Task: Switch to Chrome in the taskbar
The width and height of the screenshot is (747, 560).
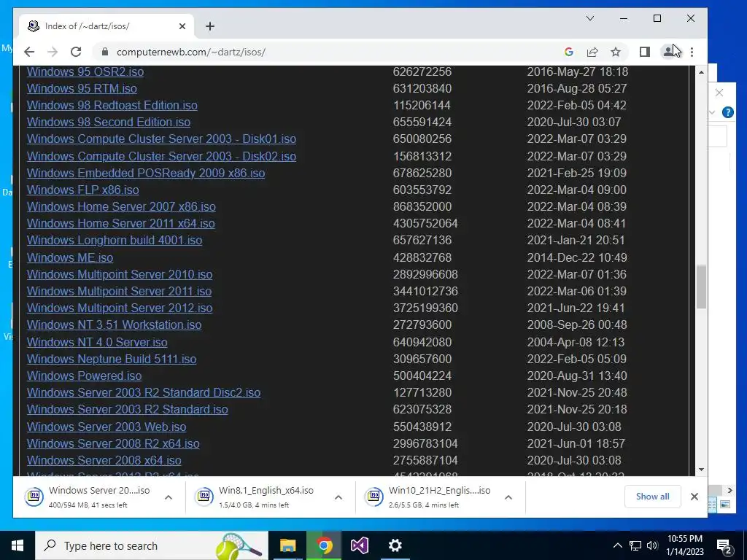Action: point(324,545)
